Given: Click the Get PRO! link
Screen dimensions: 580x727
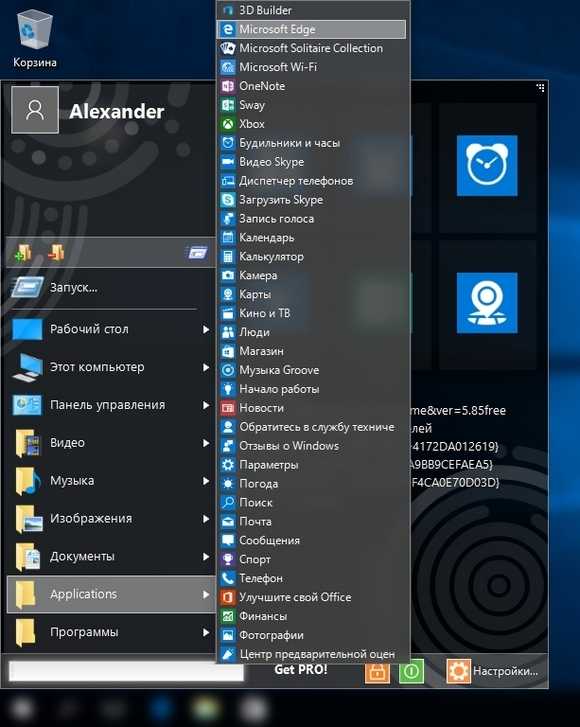Looking at the screenshot, I should tap(301, 670).
